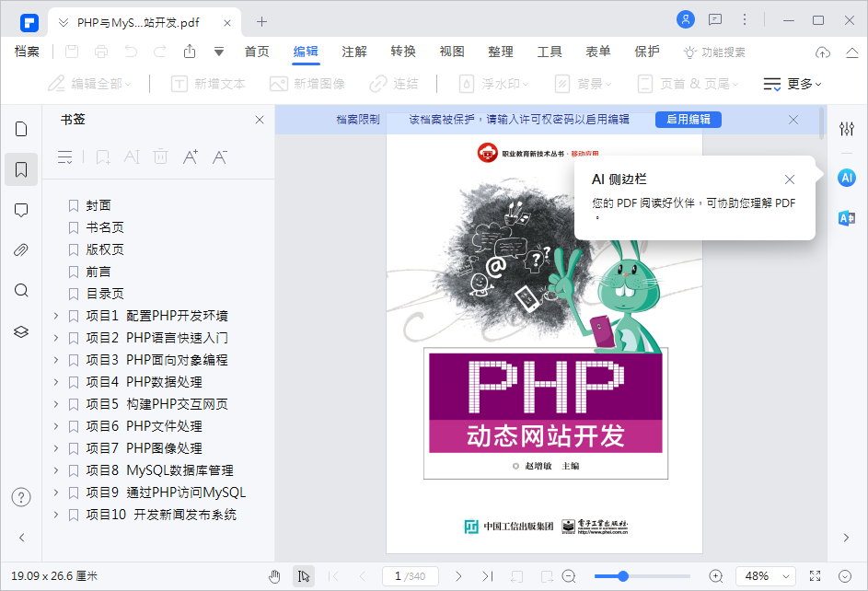Click the 功能搜索 feature search box
868x591 pixels.
tap(715, 52)
